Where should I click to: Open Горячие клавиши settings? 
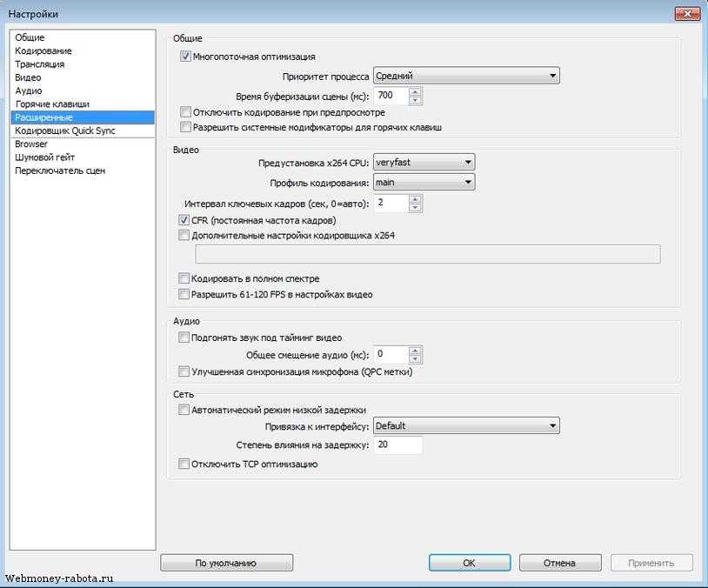coord(52,104)
